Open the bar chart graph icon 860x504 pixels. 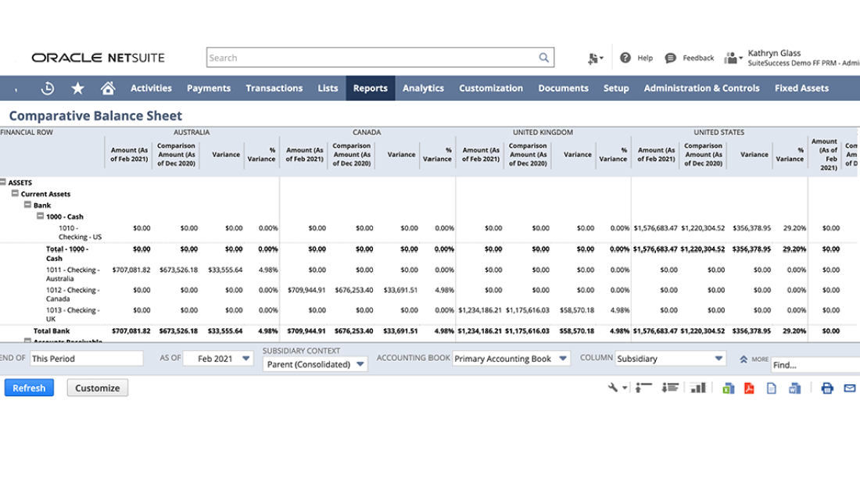[x=697, y=388]
